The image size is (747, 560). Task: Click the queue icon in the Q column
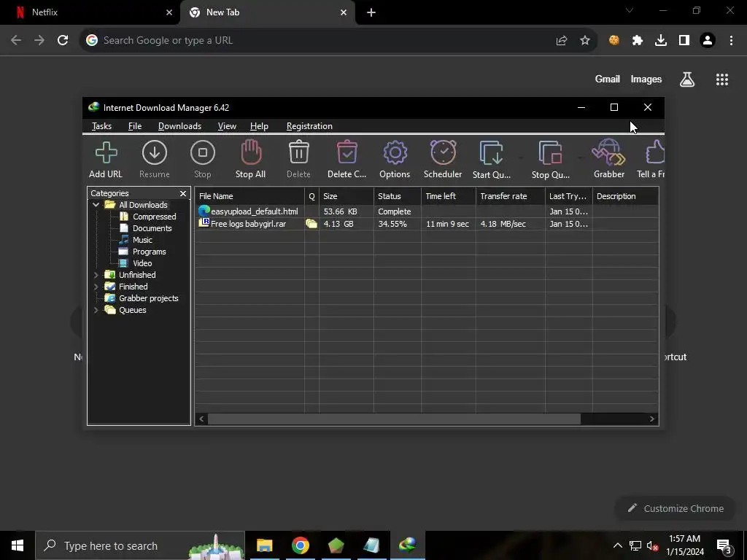click(311, 224)
